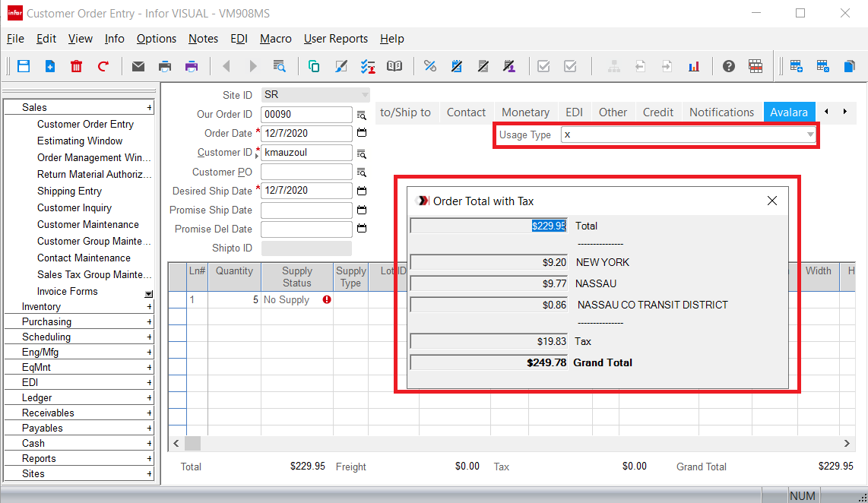Expand the Inventory navigation section
Viewport: 868px width, 503px height.
pos(150,306)
